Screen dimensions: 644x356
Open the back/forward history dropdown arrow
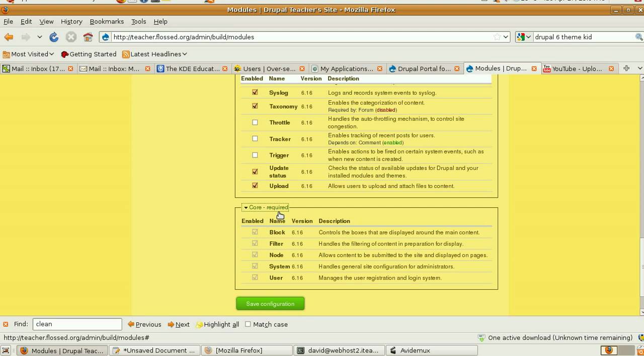tap(39, 37)
